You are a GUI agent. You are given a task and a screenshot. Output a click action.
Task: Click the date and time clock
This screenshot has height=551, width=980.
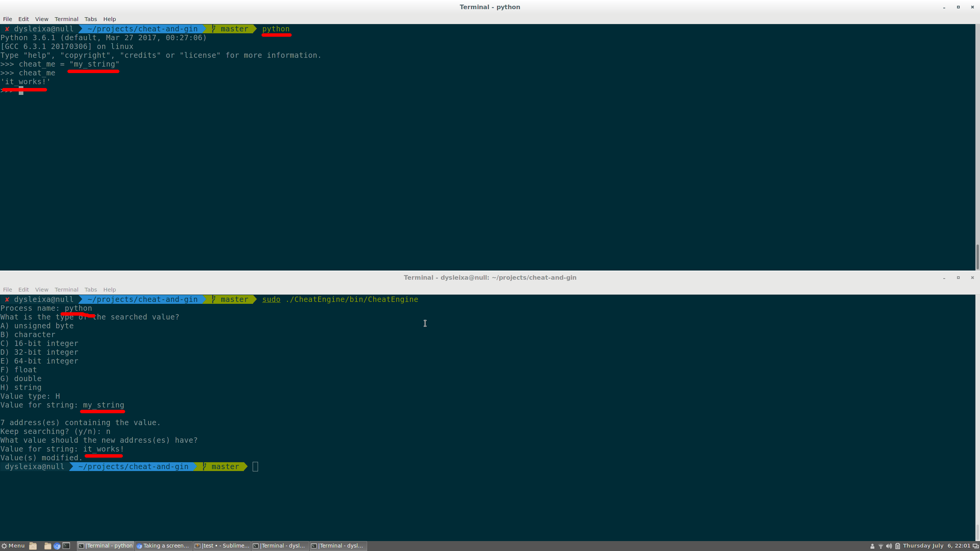pyautogui.click(x=936, y=546)
